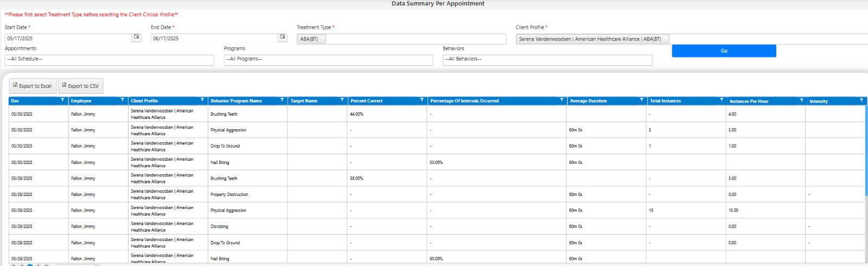Sort by the Employee column header
Viewport: 868px width, 266px height.
point(81,101)
